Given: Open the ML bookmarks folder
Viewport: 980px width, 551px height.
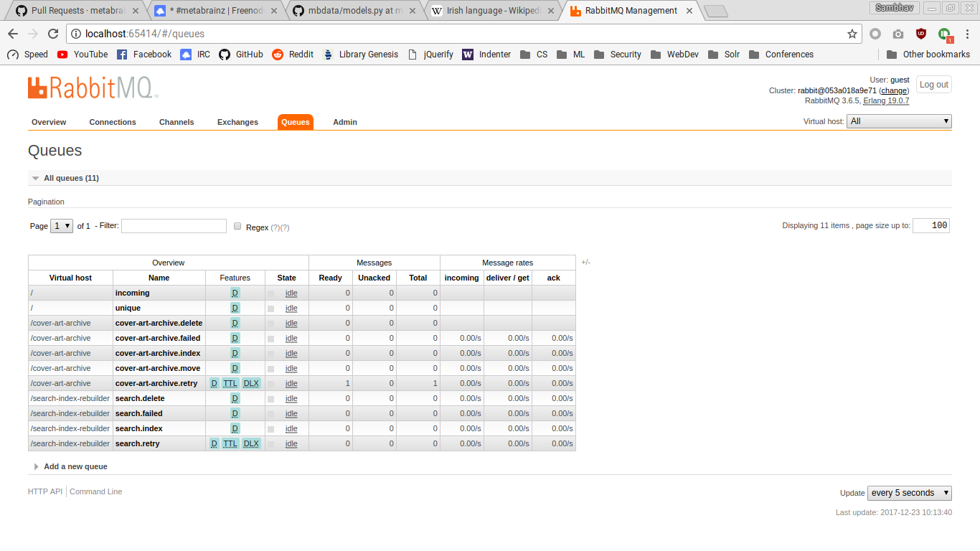Looking at the screenshot, I should click(570, 55).
